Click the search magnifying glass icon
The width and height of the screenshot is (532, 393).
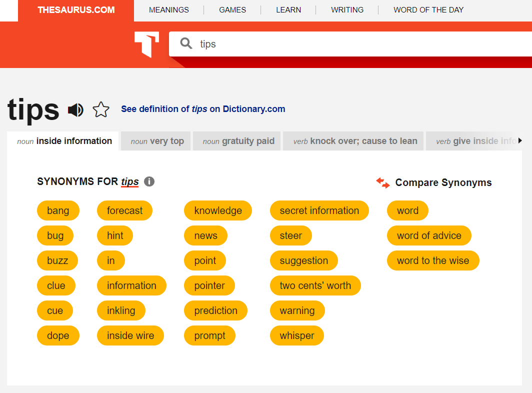[x=186, y=44]
